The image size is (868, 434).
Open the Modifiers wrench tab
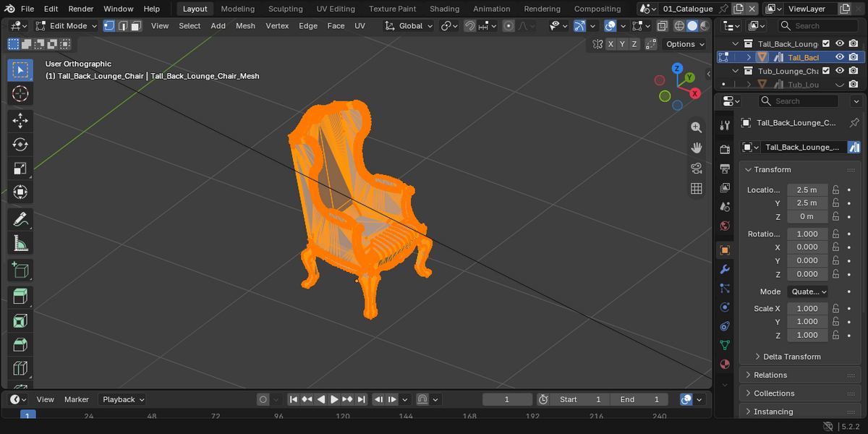pos(725,269)
